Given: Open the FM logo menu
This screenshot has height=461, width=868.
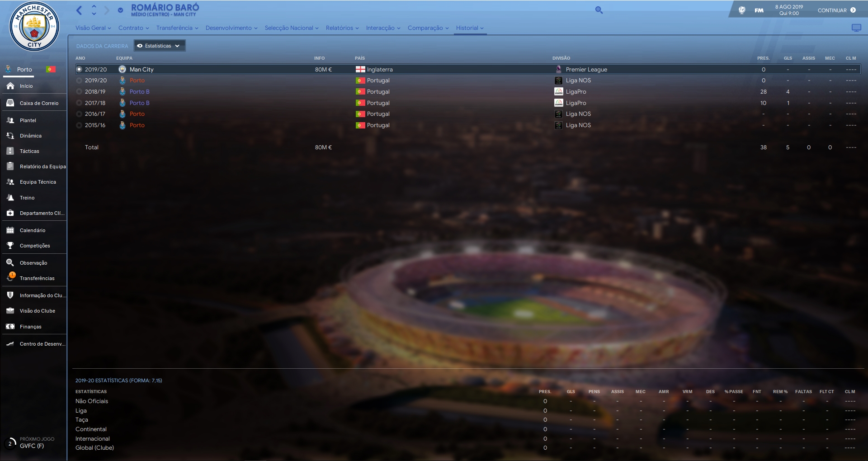Looking at the screenshot, I should 759,10.
